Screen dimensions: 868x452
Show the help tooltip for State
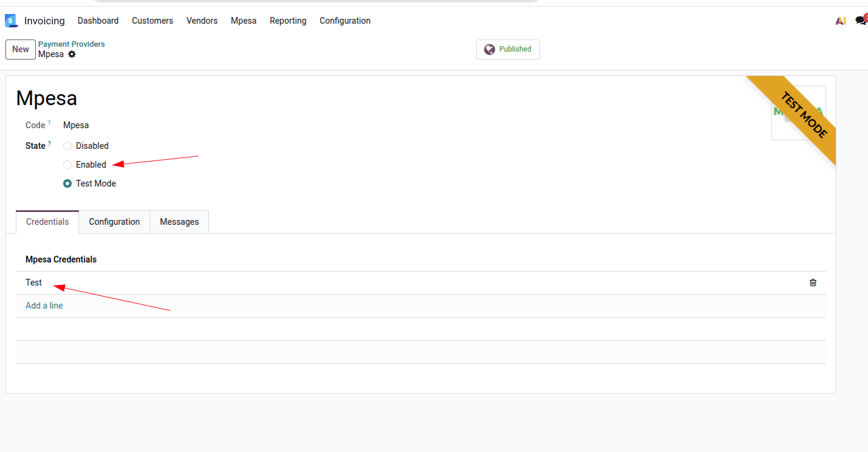(49, 143)
